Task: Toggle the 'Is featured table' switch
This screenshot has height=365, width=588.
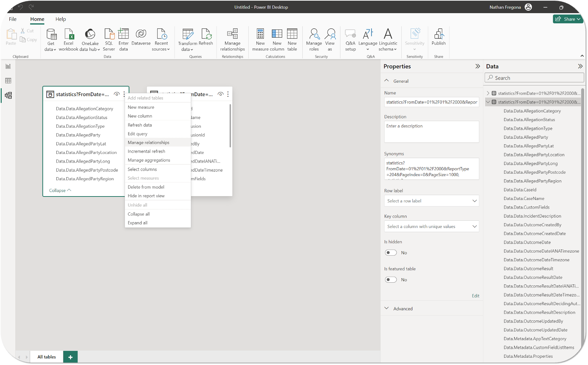Action: [x=391, y=280]
